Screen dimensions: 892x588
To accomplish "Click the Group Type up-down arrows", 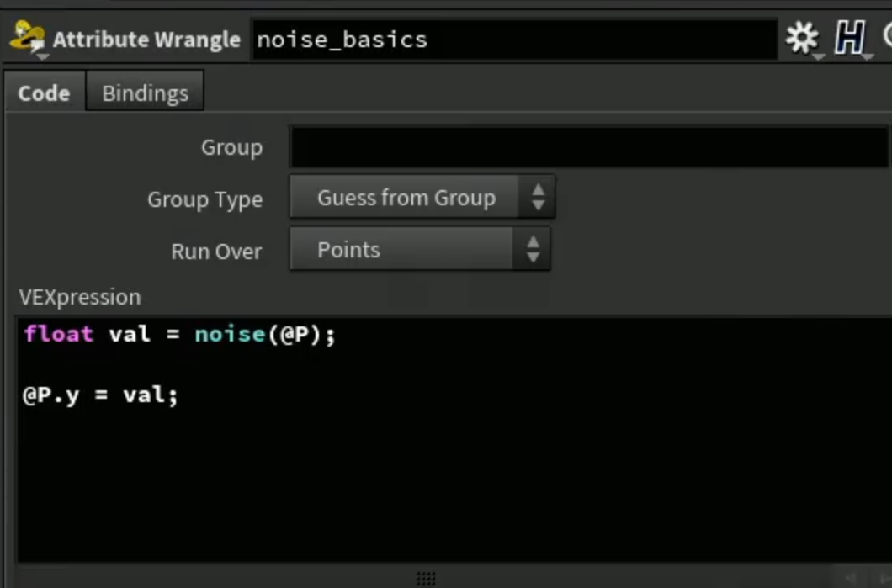I will (538, 198).
